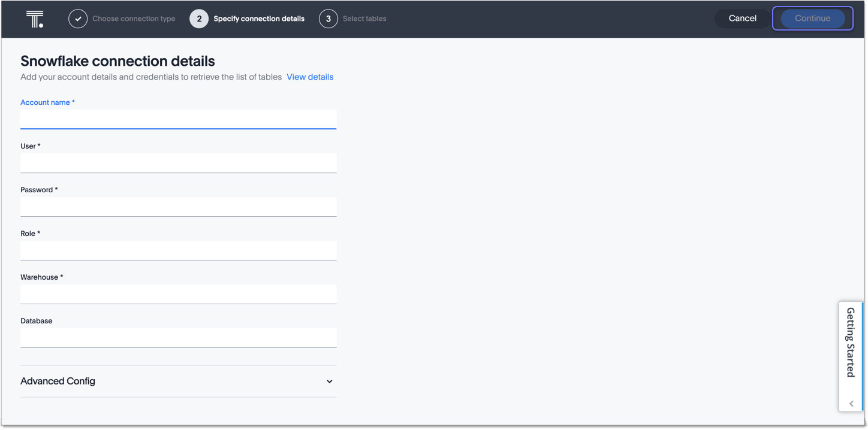
Task: Jump to Select tables step
Action: (x=364, y=19)
